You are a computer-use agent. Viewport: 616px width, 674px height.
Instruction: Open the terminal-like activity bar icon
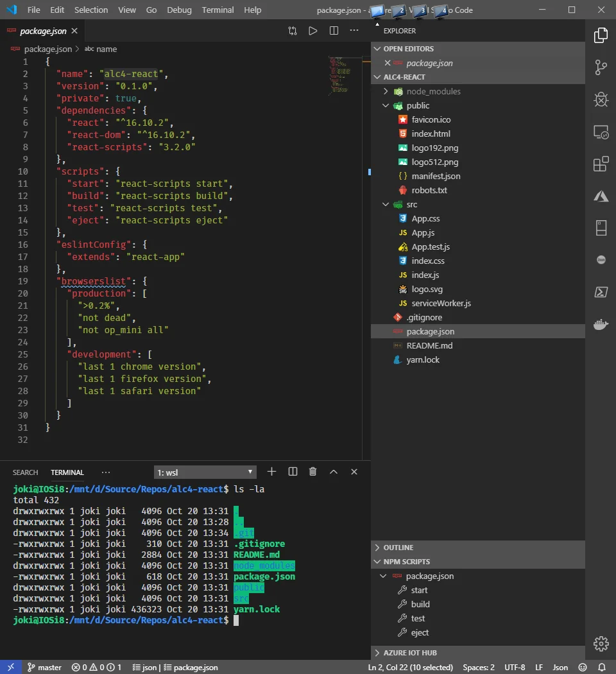point(601,292)
